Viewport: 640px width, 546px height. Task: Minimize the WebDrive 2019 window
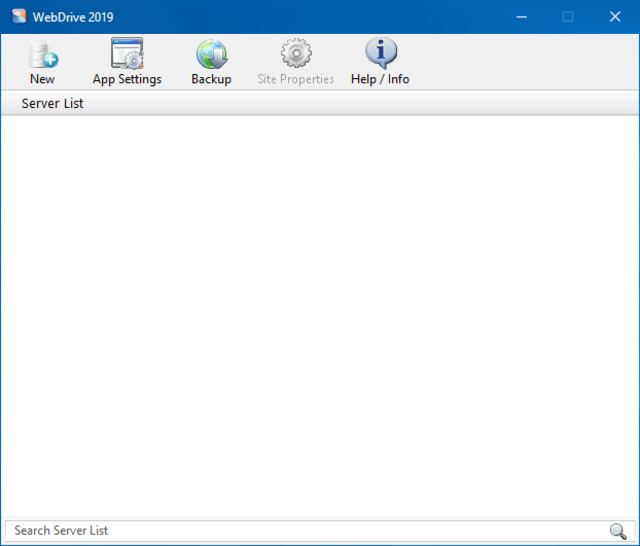521,16
